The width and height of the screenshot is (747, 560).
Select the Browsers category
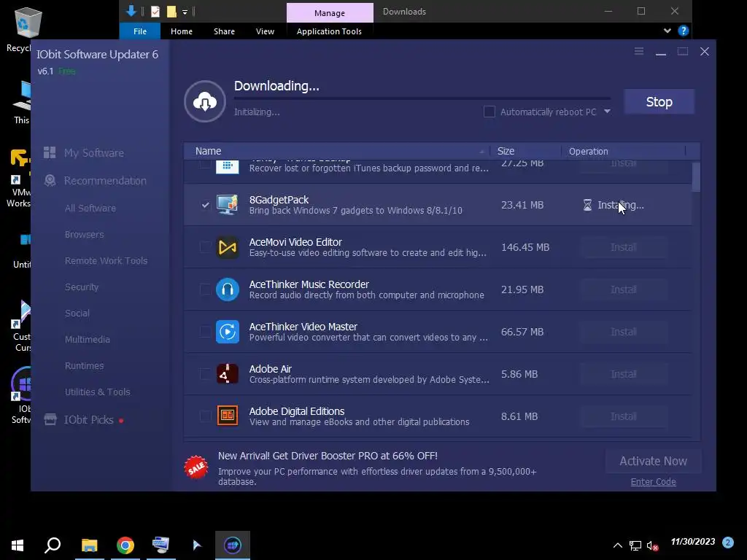click(85, 234)
